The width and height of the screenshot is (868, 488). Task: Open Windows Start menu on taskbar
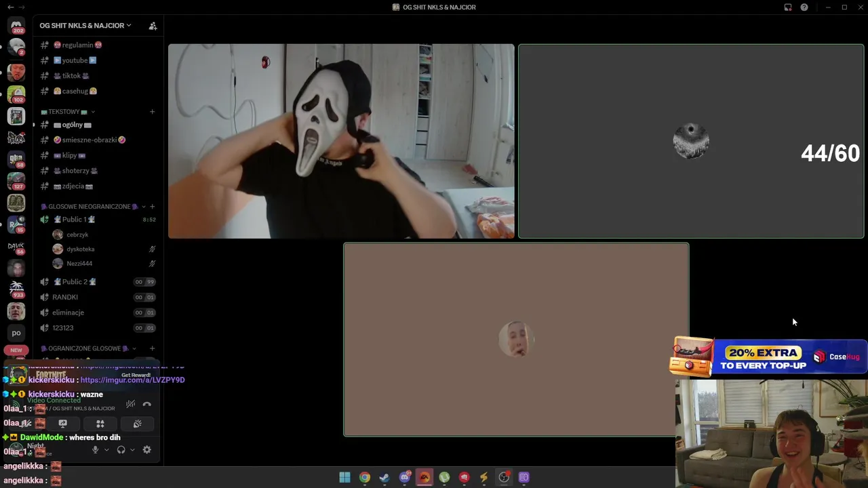(x=344, y=478)
